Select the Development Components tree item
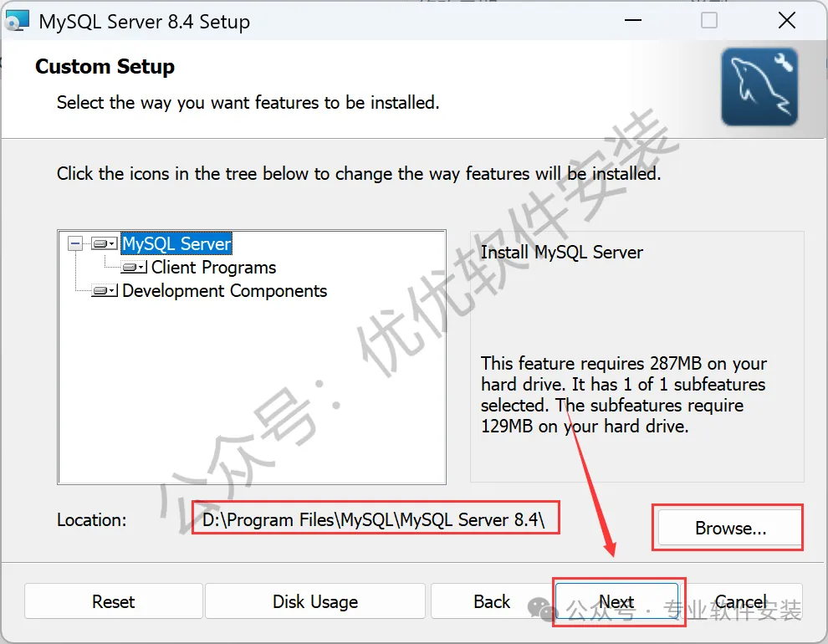Image resolution: width=828 pixels, height=644 pixels. [x=224, y=291]
